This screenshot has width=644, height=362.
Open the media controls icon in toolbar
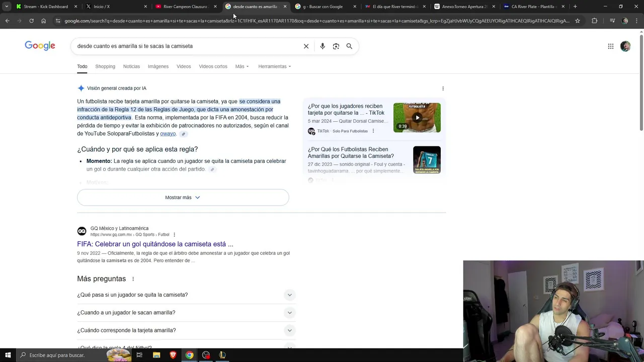coord(612,21)
